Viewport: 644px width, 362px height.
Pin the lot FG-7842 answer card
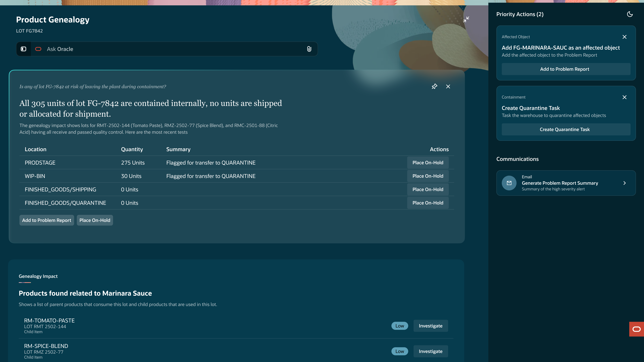click(434, 86)
